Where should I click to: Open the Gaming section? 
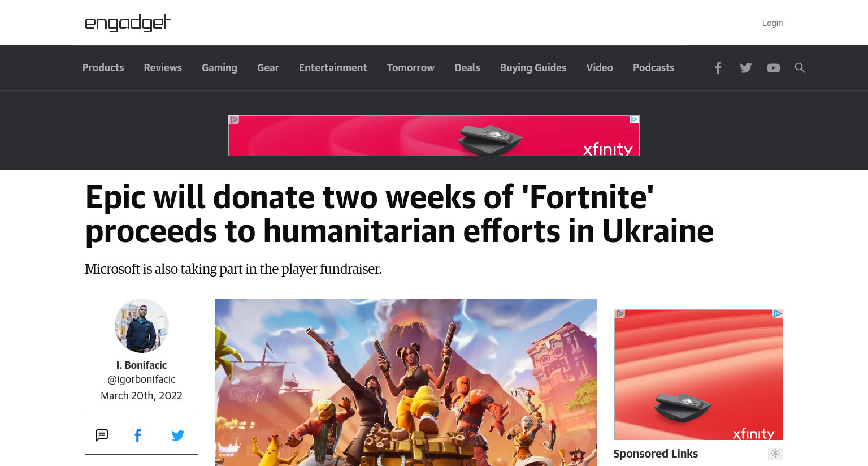point(219,68)
